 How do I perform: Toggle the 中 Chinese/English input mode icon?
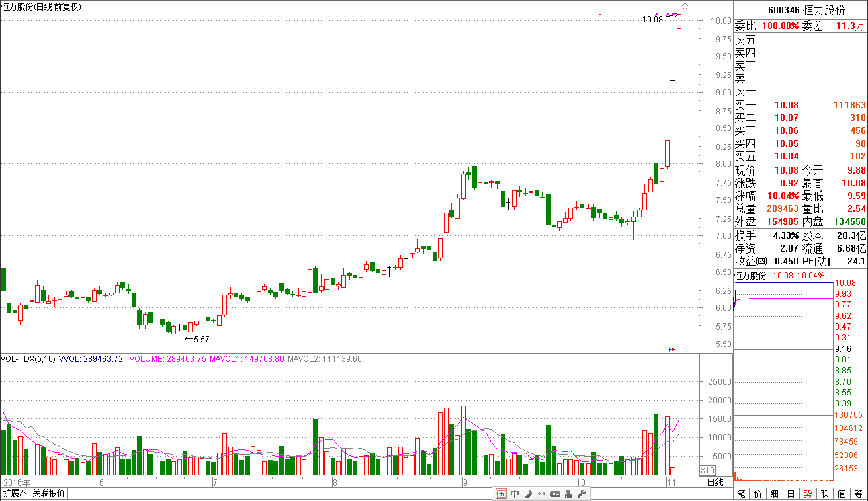[515, 494]
